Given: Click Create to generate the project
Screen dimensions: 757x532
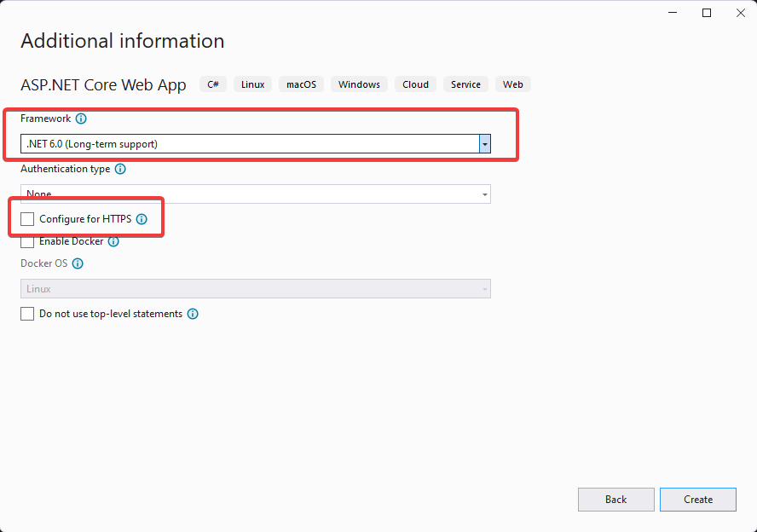Looking at the screenshot, I should [697, 500].
